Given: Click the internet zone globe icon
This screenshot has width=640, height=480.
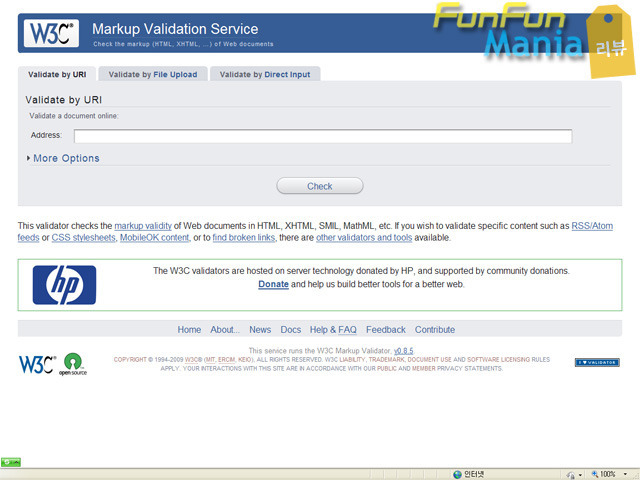Looking at the screenshot, I should (458, 474).
